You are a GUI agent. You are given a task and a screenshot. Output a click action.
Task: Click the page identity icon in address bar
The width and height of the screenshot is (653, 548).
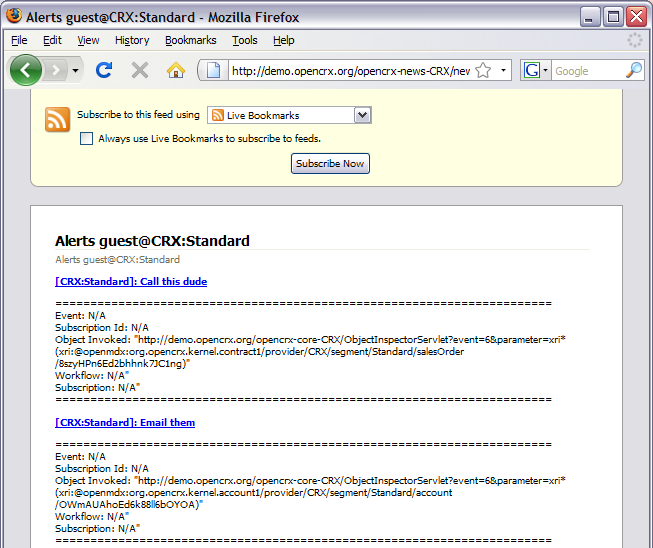click(213, 70)
